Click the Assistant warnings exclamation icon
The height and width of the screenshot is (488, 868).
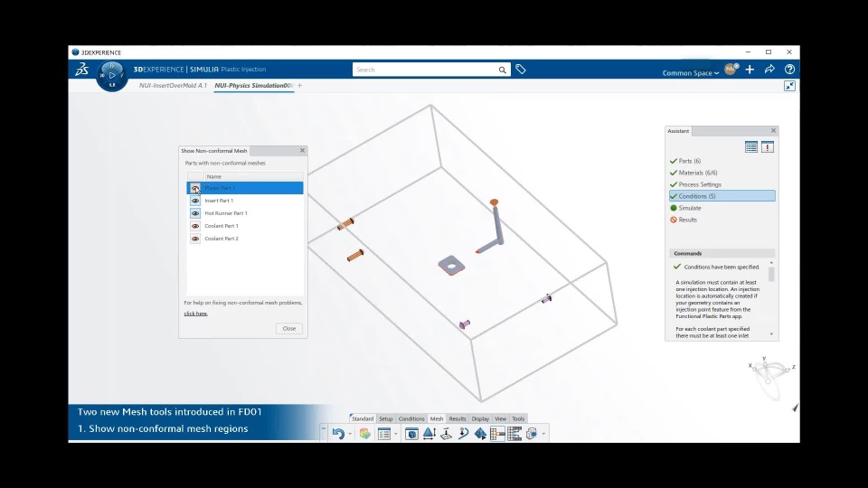[768, 147]
